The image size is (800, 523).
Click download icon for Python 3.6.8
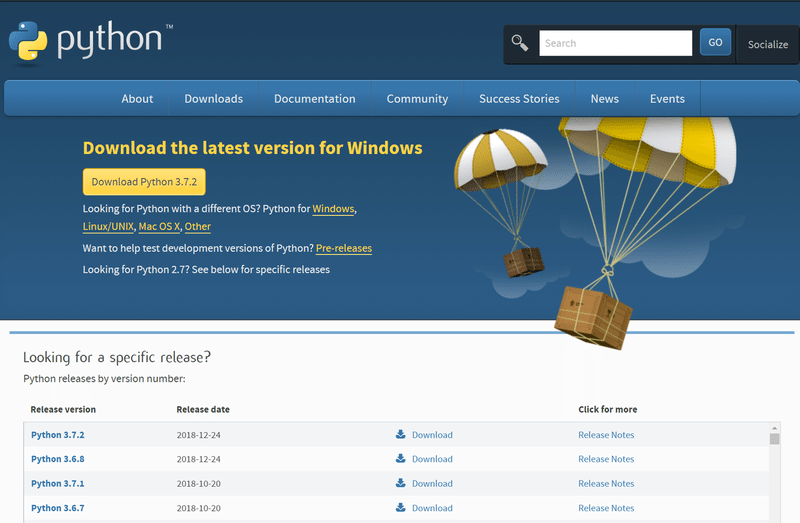click(x=401, y=458)
